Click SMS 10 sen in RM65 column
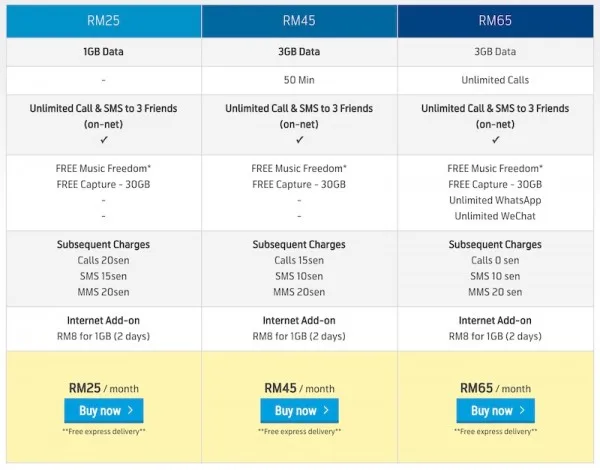 [495, 276]
